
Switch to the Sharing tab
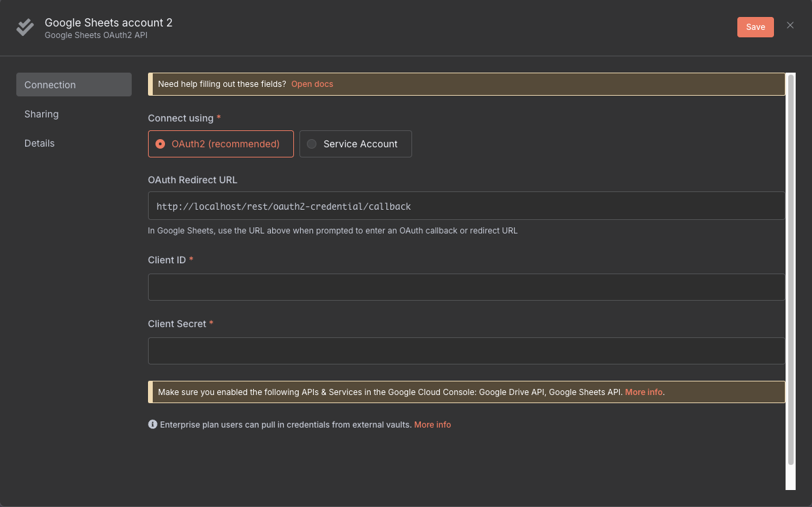[x=41, y=114]
